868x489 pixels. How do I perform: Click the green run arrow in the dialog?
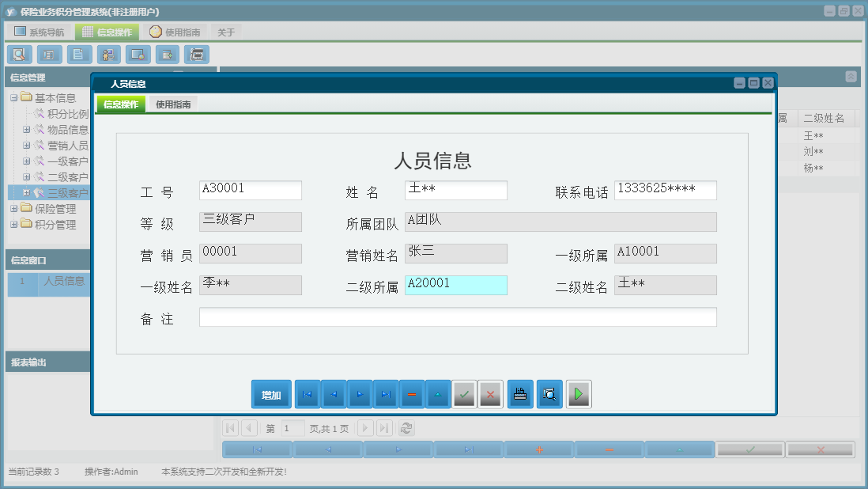pos(578,393)
